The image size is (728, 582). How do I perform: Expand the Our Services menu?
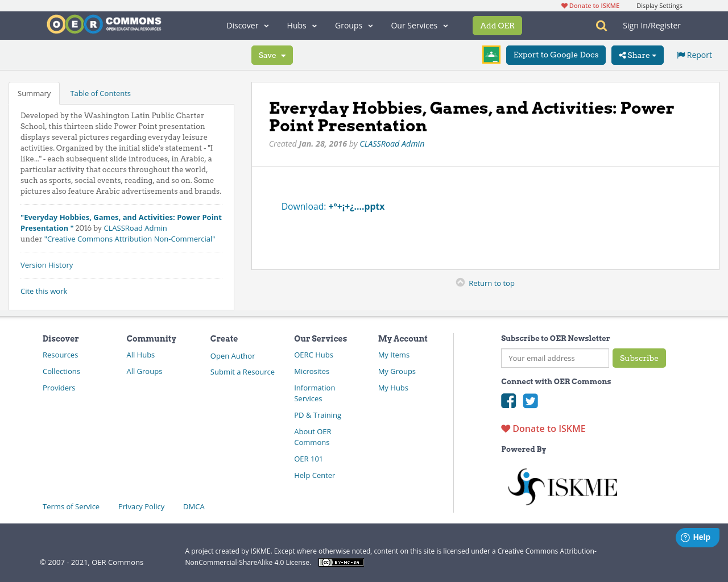(x=419, y=26)
